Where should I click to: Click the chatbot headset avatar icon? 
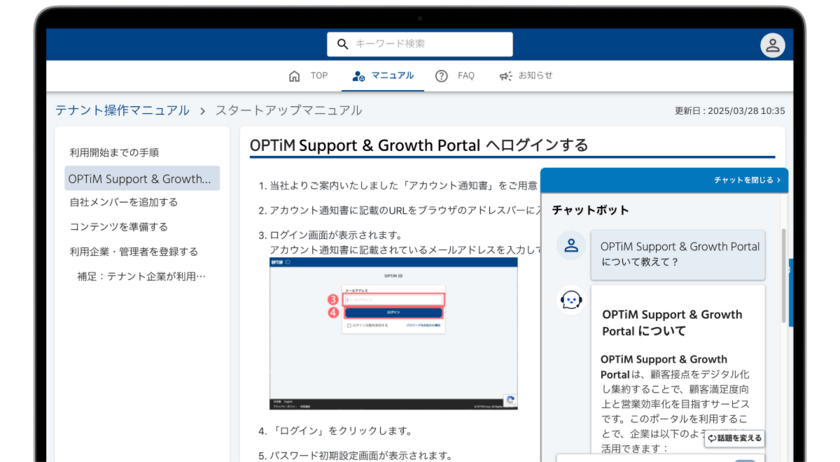click(571, 300)
